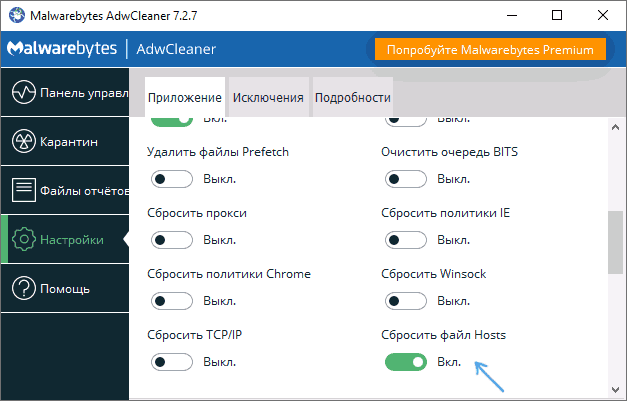Toggle the Сбросить политики Chrome switch

172,301
